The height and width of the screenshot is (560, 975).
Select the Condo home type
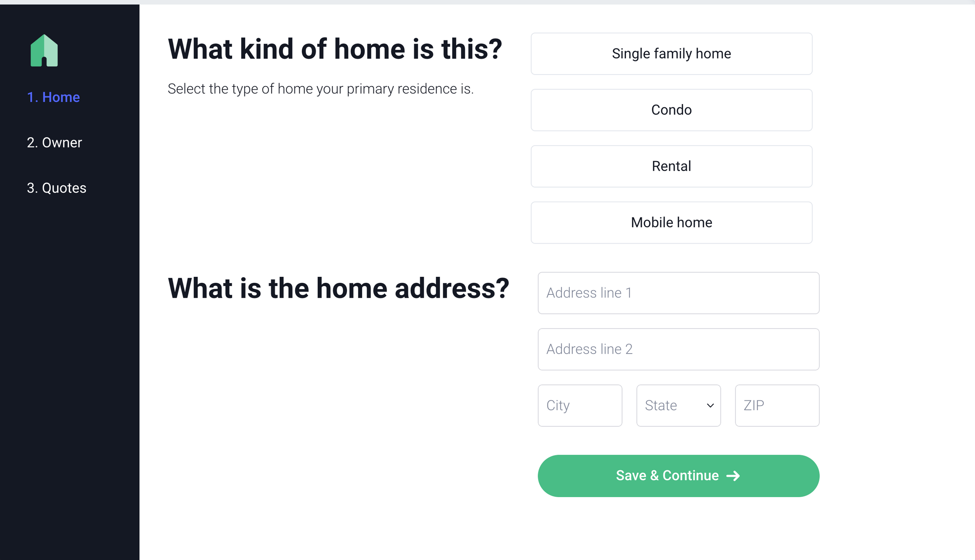click(671, 110)
